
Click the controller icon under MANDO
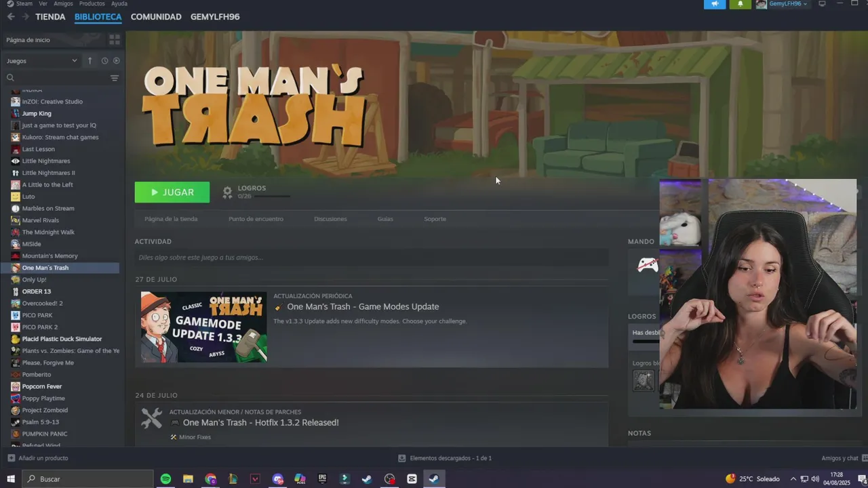coord(648,265)
